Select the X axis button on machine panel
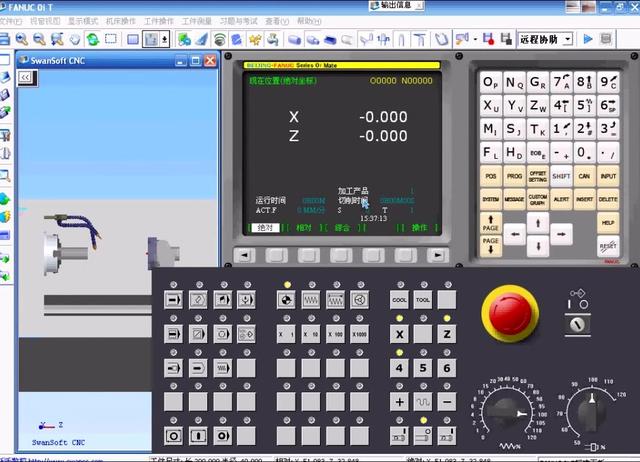This screenshot has height=462, width=640. point(399,334)
